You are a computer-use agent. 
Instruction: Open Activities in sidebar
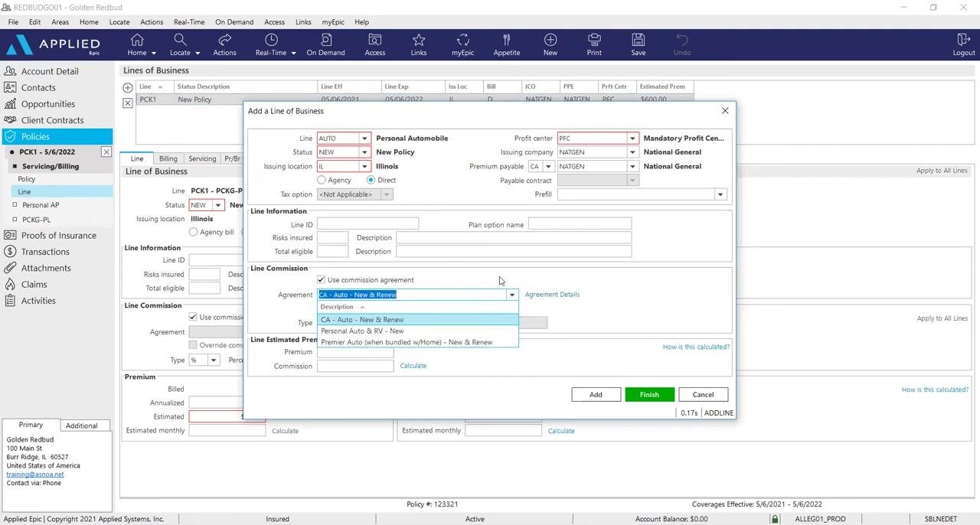coord(38,301)
